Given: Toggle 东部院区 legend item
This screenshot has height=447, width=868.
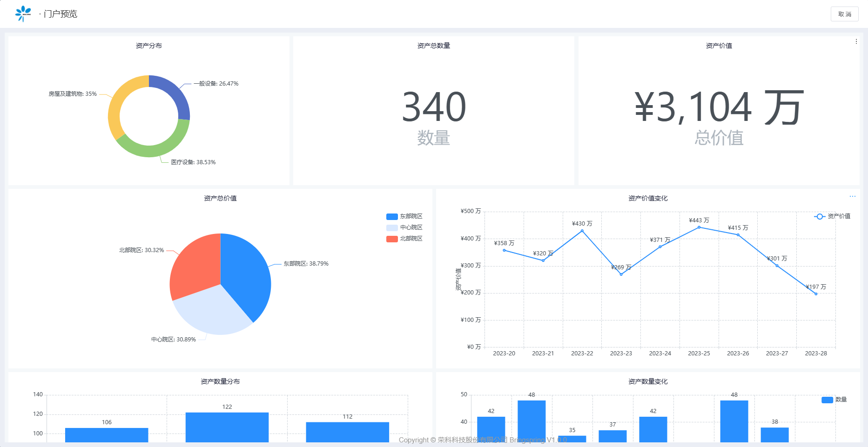Looking at the screenshot, I should point(404,217).
